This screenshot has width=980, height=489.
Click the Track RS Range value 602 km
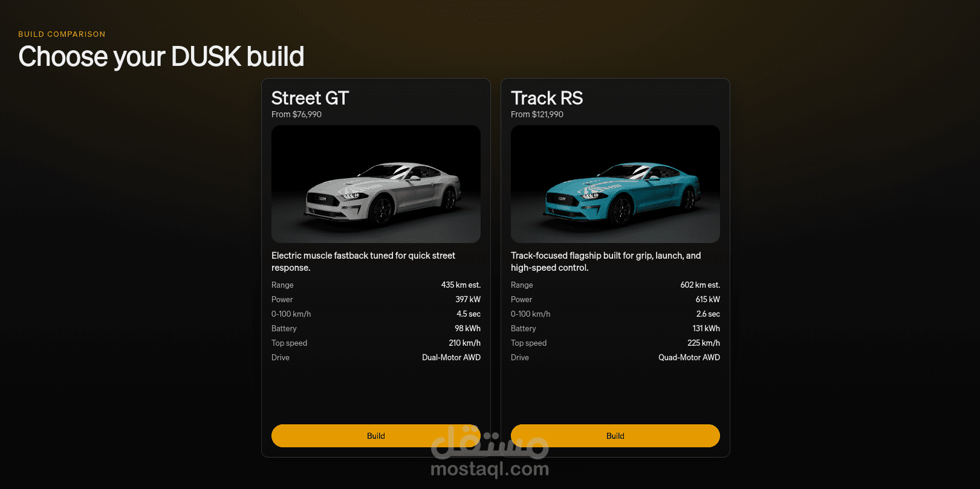(700, 285)
